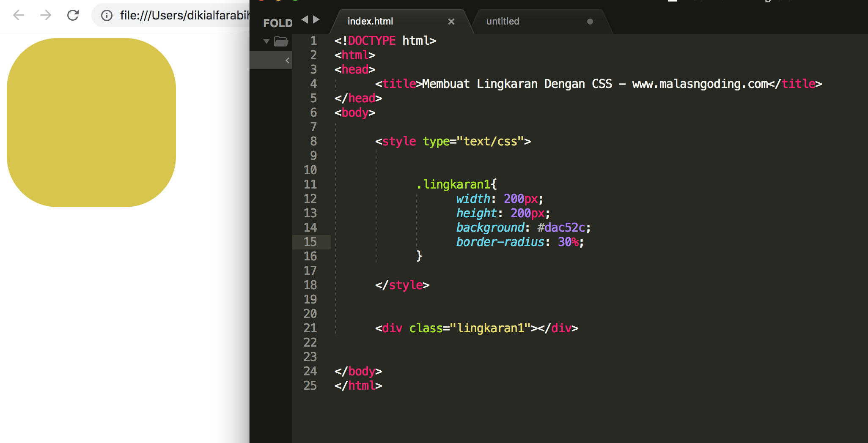Close the index.html tab
Screen dimensions: 868x443
click(451, 22)
